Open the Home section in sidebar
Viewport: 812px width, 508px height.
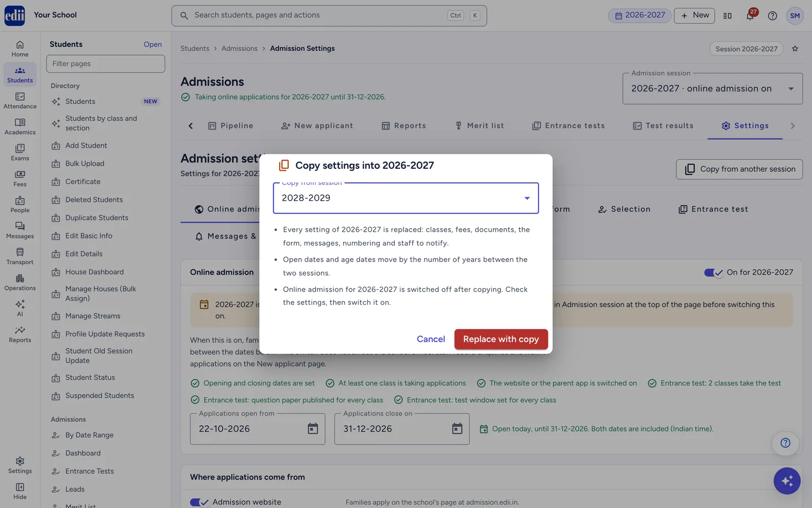point(20,49)
